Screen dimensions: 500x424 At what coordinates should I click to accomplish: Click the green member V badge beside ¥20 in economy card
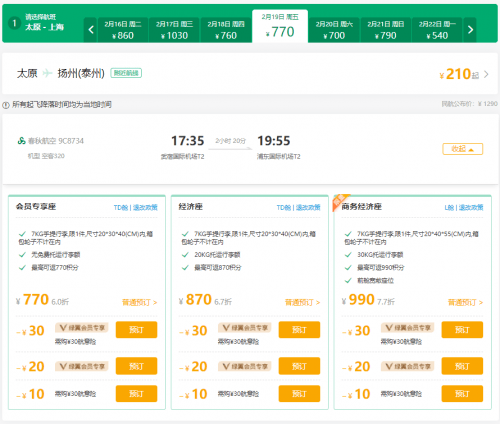point(245,366)
